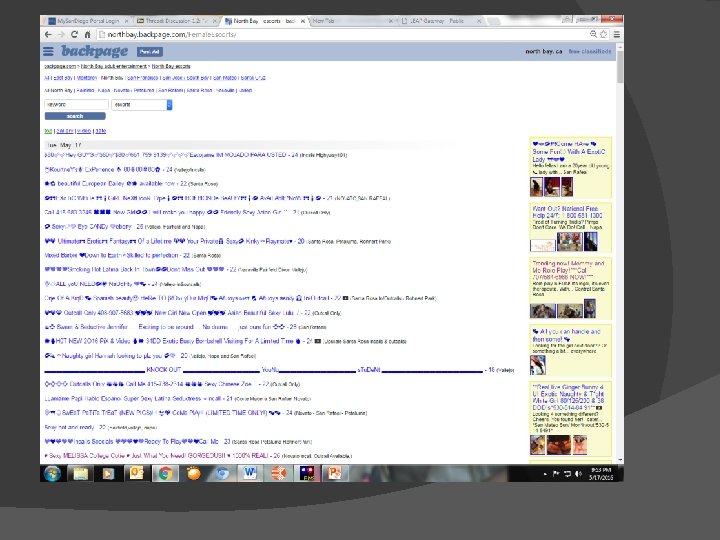Click the Post Ad button
The width and height of the screenshot is (720, 540).
[150, 51]
